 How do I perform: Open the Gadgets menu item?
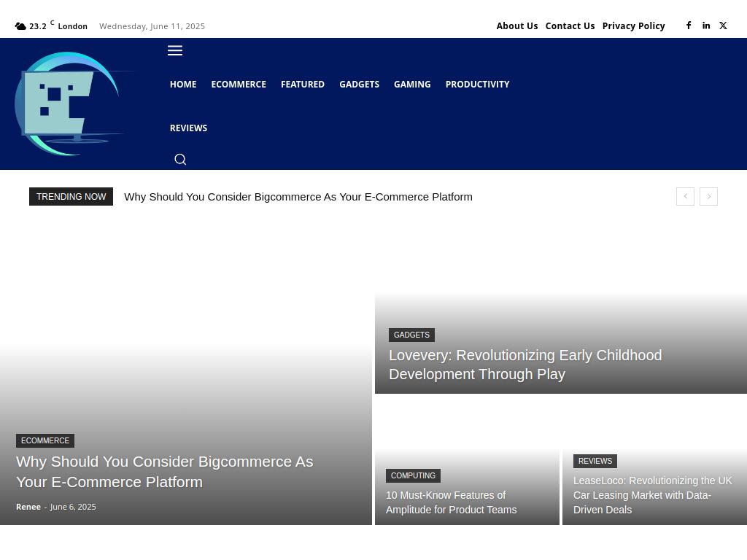pos(359,85)
